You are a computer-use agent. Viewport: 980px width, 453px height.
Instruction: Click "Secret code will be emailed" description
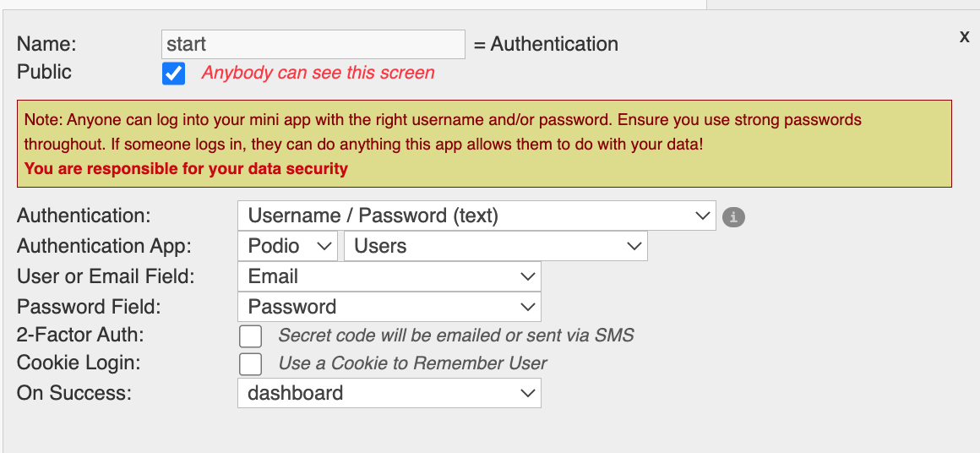455,336
